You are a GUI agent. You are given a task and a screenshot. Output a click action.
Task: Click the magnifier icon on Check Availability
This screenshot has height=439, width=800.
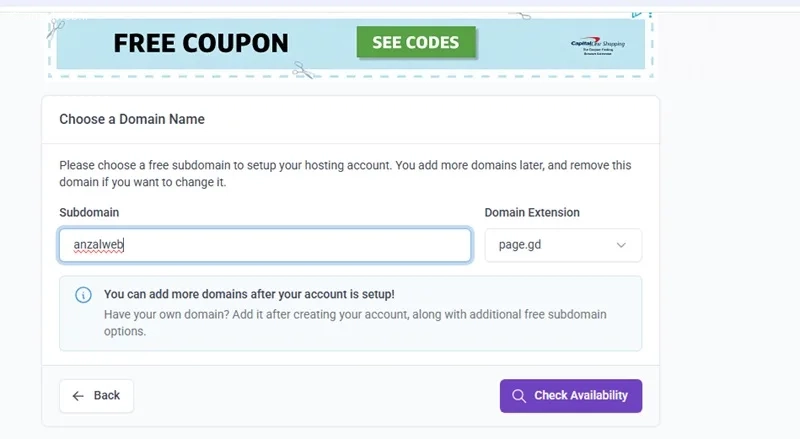[519, 396]
